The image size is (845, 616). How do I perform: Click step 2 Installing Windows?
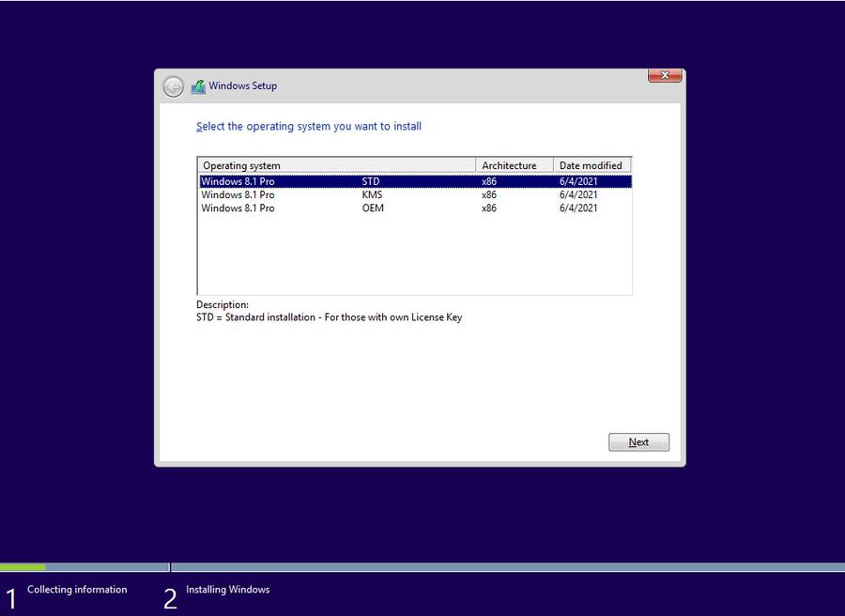228,590
